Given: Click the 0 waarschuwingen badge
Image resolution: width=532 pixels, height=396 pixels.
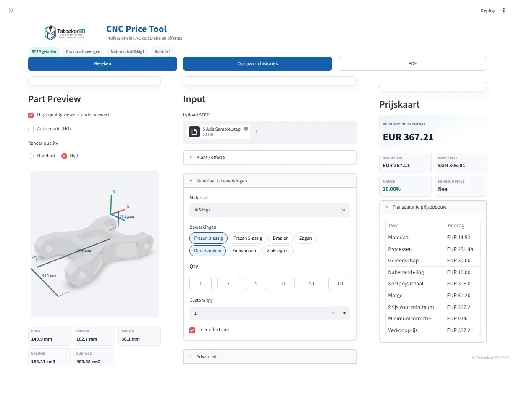Looking at the screenshot, I should coord(83,52).
